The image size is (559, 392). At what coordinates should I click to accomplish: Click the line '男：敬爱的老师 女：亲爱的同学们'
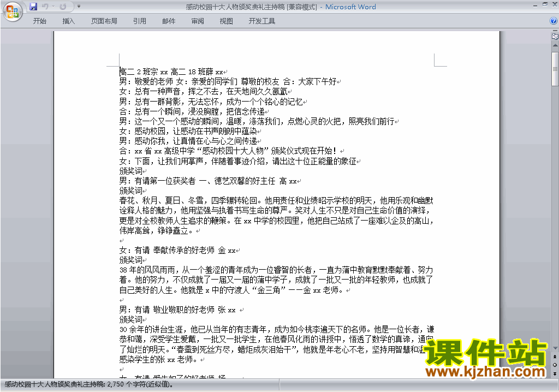[x=230, y=82]
